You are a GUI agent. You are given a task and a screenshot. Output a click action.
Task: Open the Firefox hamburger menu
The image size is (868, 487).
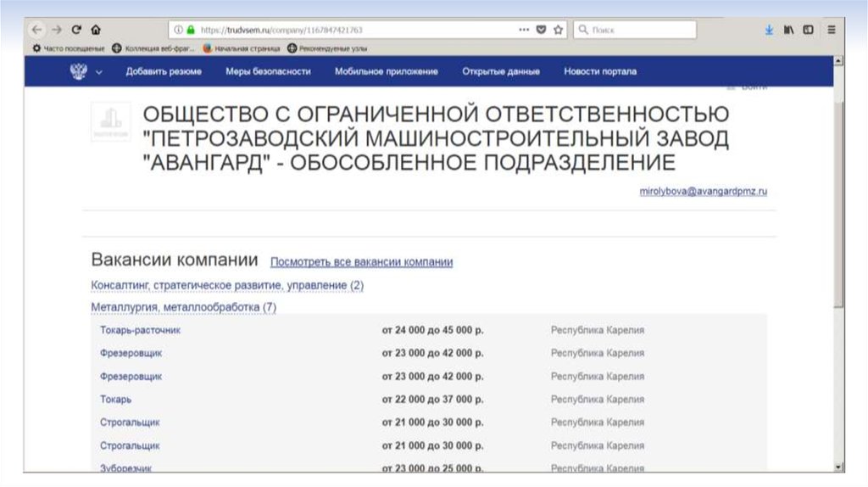pos(832,30)
